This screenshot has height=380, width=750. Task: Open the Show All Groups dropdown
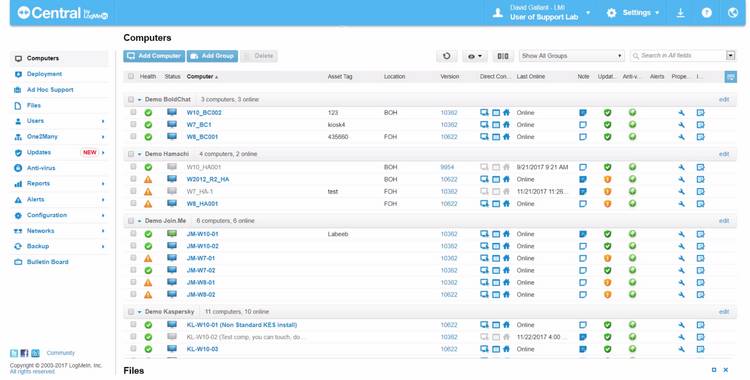pos(572,56)
